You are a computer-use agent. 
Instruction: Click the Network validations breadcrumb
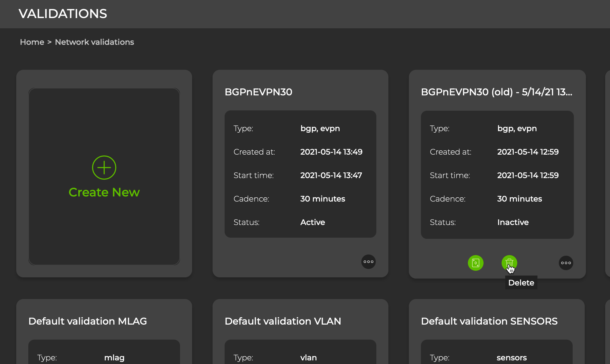click(94, 42)
